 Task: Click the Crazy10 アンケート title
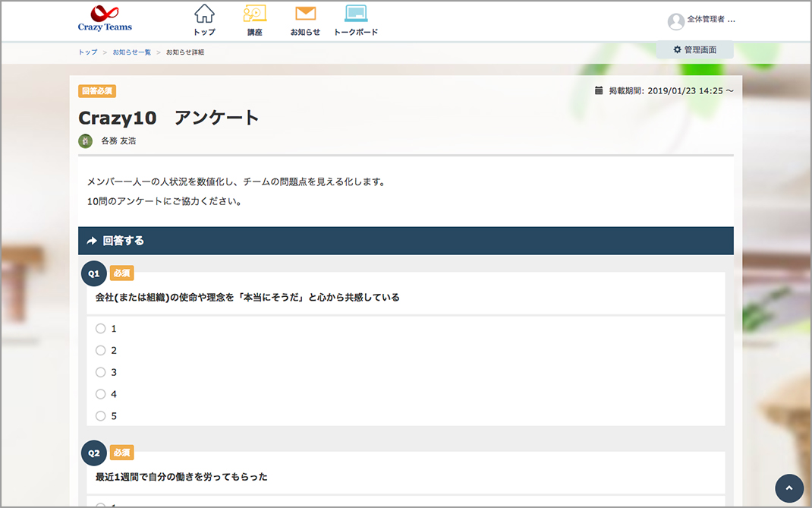tap(168, 118)
